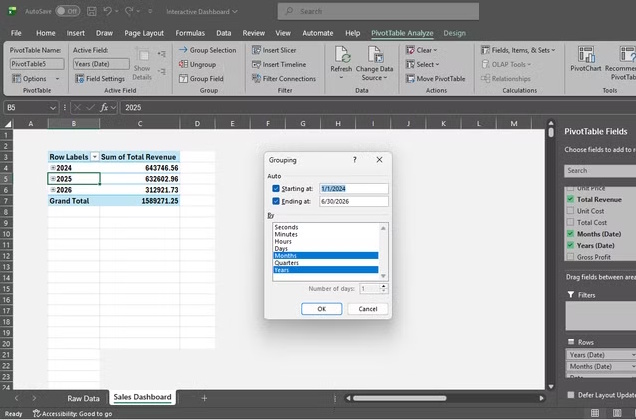Screen dimensions: 636x420
Task: Select Days in the By list
Action: [x=326, y=248]
